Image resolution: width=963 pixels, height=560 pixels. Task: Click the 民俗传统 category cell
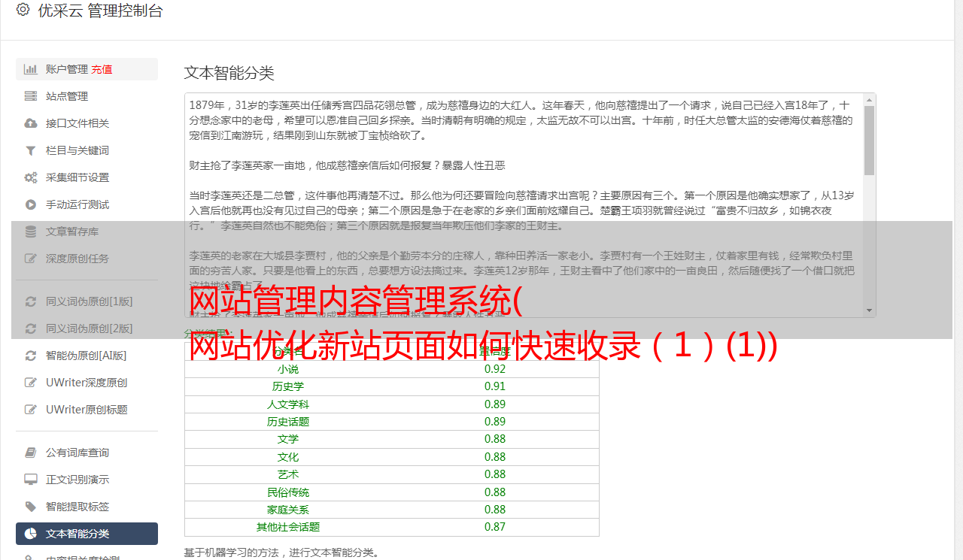point(288,492)
